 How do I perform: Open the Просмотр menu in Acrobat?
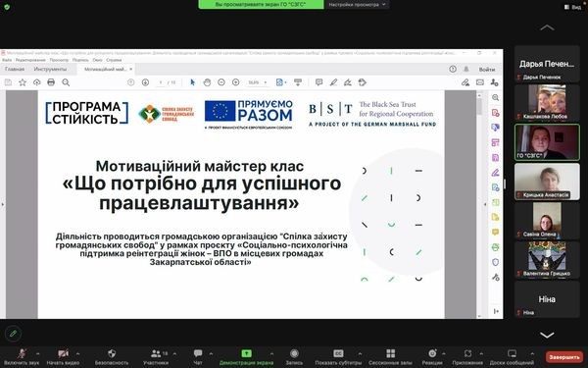[x=59, y=60]
